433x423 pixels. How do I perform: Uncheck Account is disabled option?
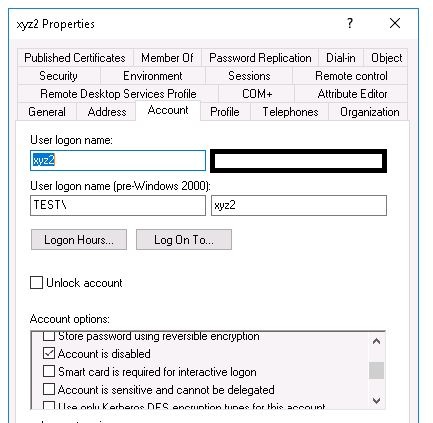(49, 353)
